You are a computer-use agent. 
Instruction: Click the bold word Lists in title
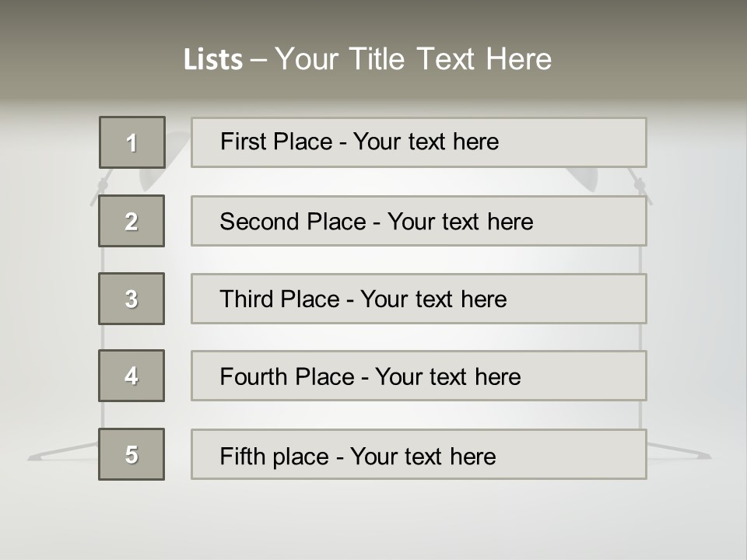point(213,60)
